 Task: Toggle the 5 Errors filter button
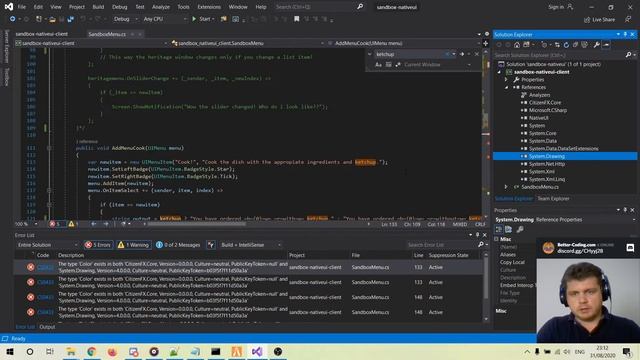(98, 245)
